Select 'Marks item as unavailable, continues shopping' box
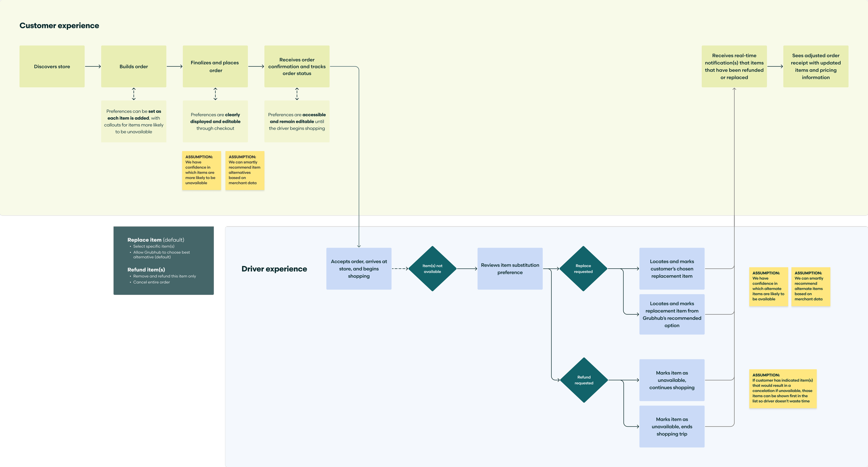868x467 pixels. pos(672,380)
